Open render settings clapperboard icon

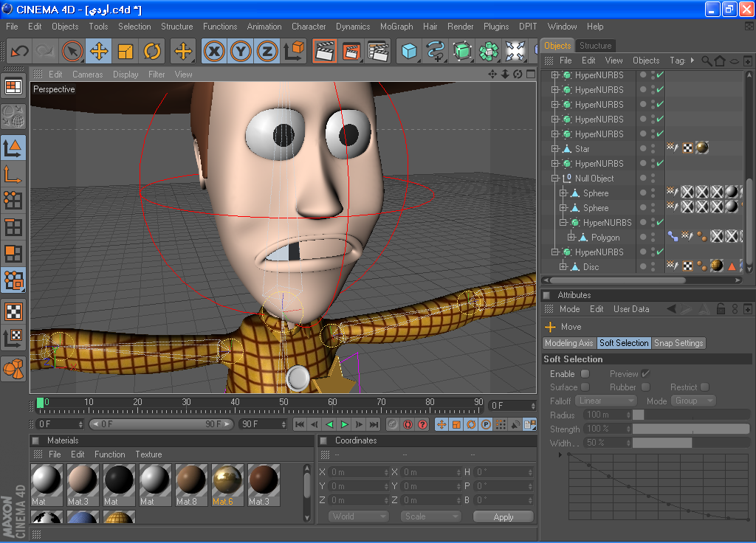click(x=379, y=51)
